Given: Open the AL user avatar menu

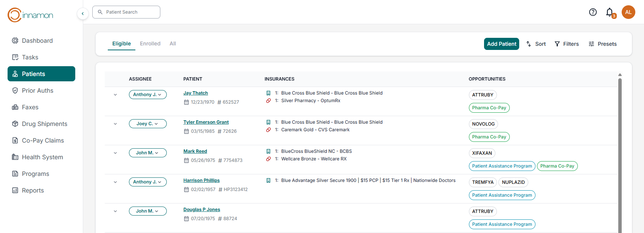Looking at the screenshot, I should (x=628, y=12).
